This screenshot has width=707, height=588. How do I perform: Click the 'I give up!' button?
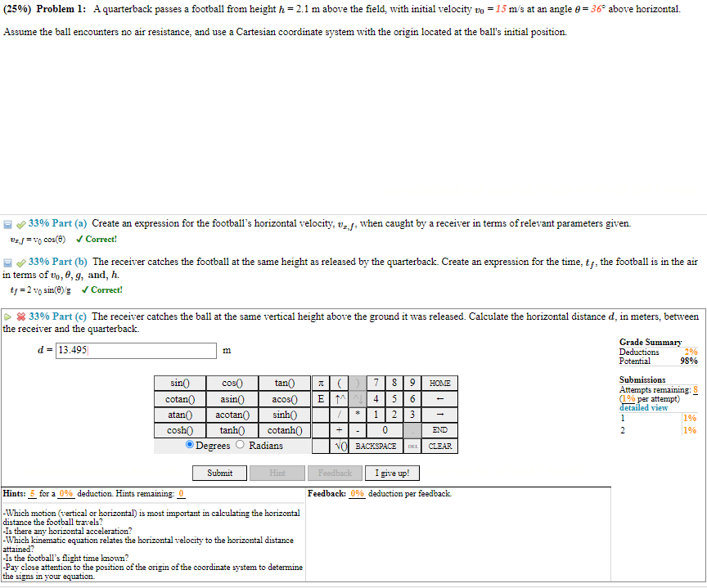point(392,473)
